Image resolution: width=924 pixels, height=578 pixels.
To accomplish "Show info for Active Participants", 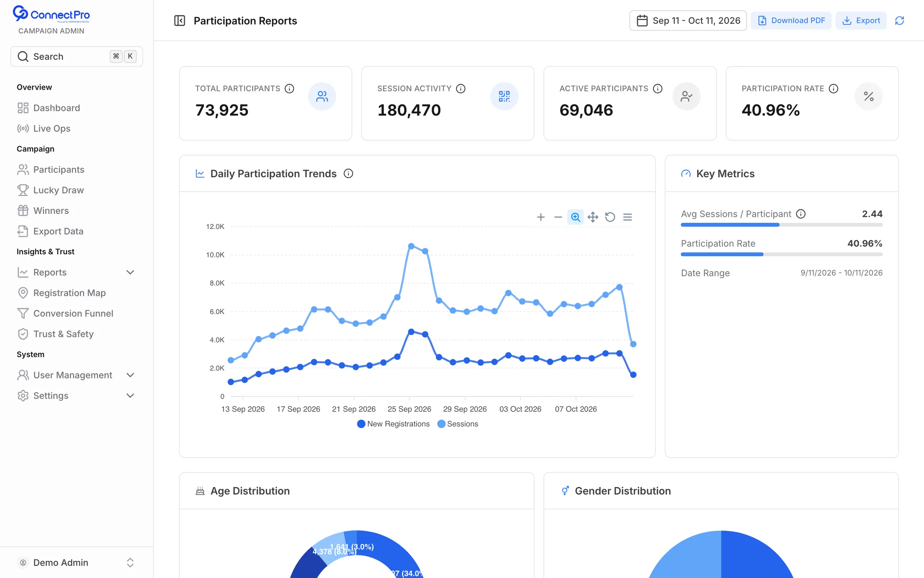I will coord(658,89).
